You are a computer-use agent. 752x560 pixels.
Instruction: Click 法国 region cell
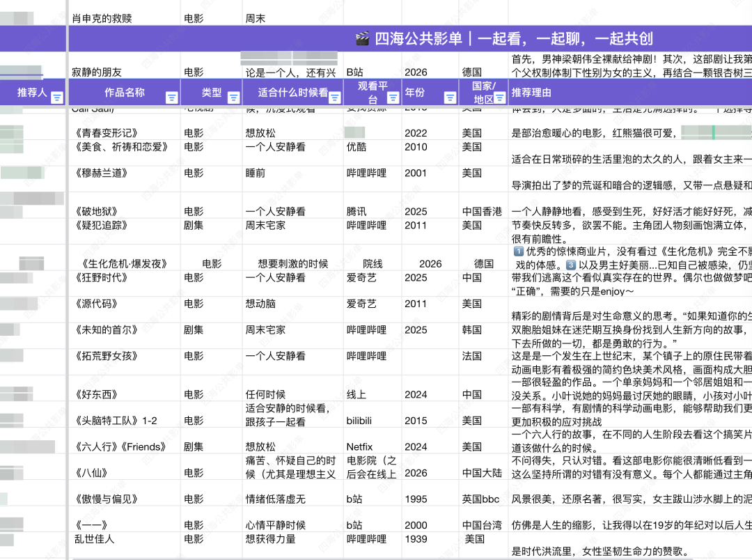click(x=483, y=362)
